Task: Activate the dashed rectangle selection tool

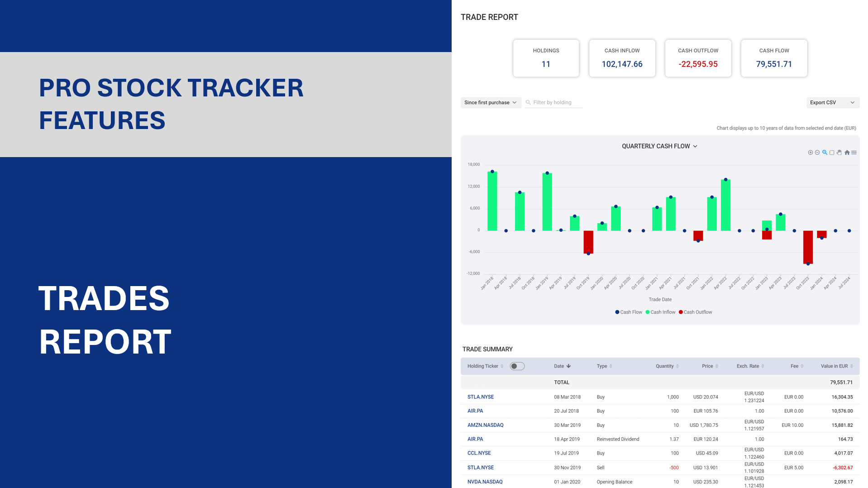Action: click(832, 153)
